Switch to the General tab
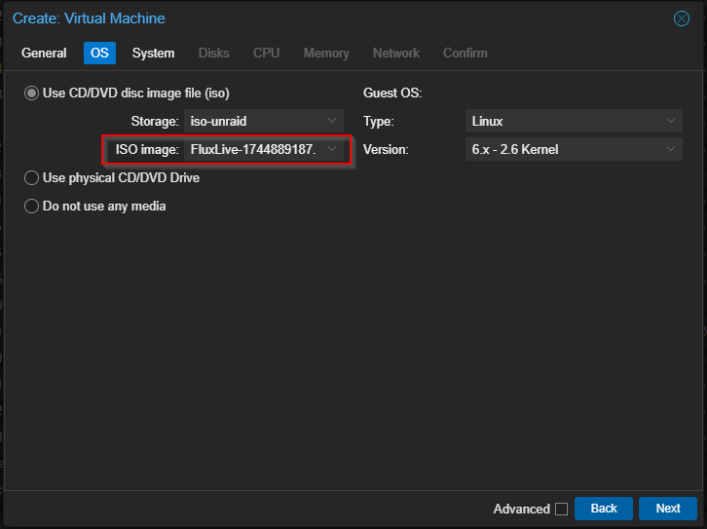The height and width of the screenshot is (529, 707). tap(44, 53)
